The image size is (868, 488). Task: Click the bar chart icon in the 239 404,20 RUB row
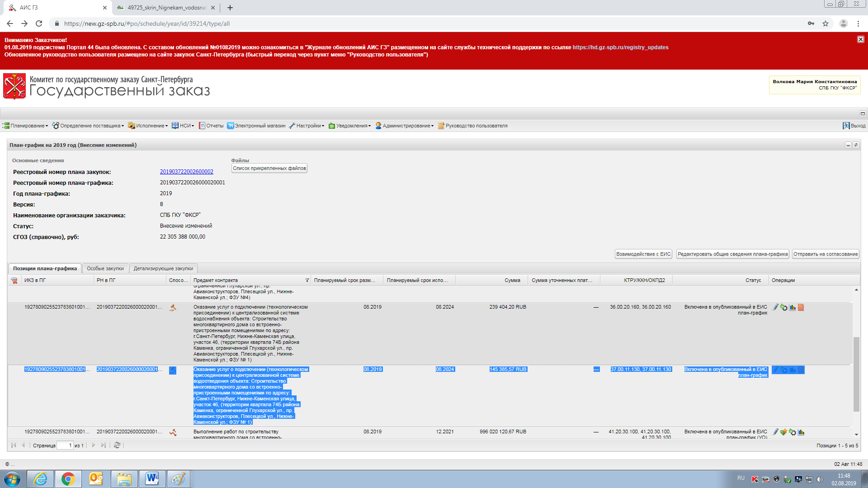(793, 307)
